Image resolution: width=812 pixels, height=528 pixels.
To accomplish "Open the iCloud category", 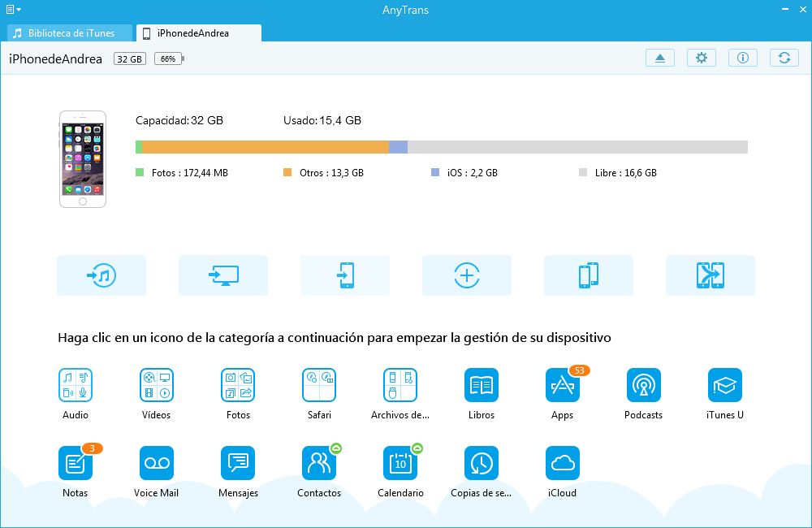I will [563, 463].
